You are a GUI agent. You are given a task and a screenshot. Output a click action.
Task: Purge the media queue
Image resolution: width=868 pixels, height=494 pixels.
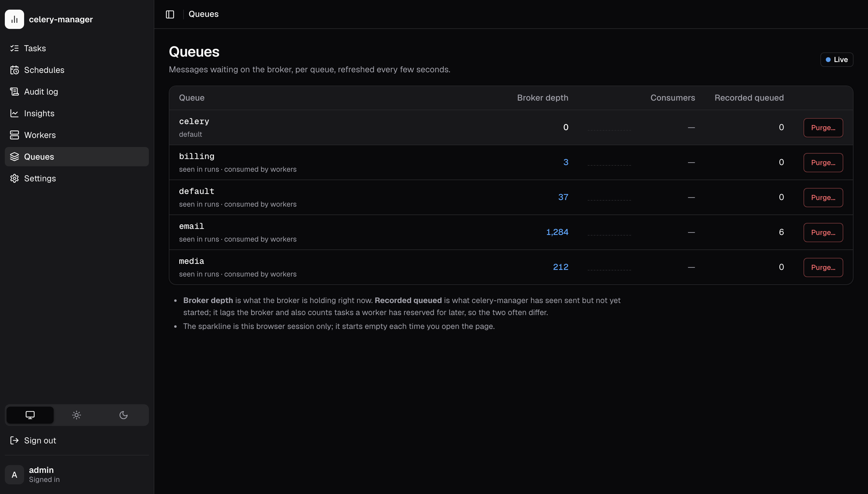823,267
